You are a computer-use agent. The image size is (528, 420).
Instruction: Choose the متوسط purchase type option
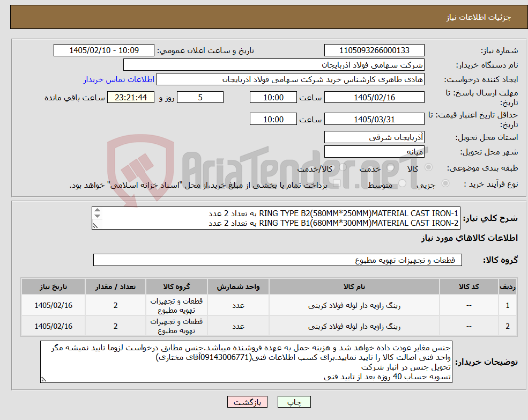[x=402, y=183]
